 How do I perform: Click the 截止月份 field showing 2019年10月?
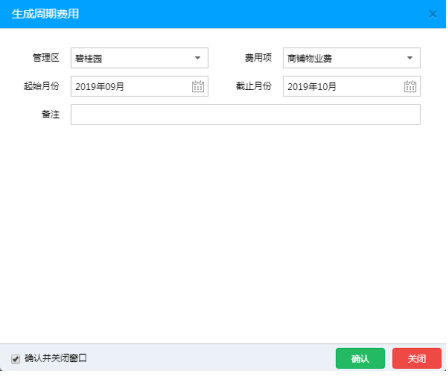[352, 86]
